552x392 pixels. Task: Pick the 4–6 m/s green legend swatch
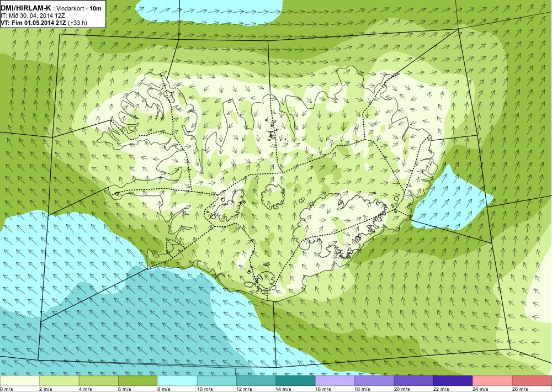point(99,381)
